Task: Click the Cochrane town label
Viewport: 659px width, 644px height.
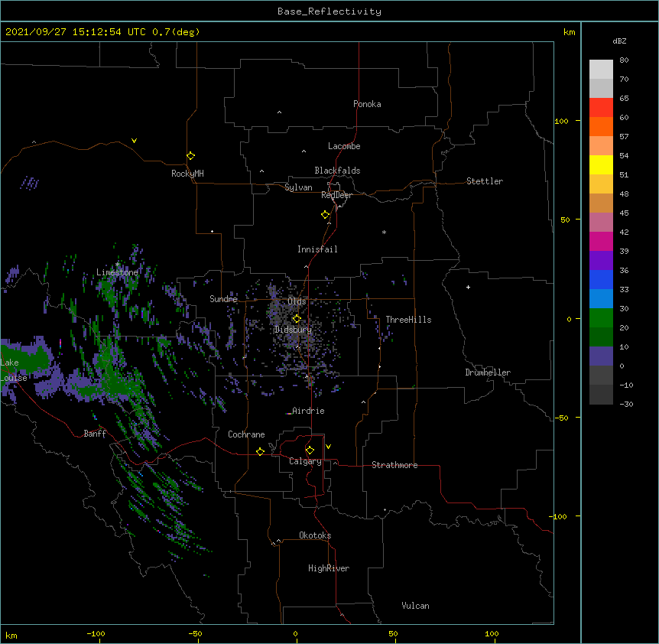Action: click(x=246, y=434)
